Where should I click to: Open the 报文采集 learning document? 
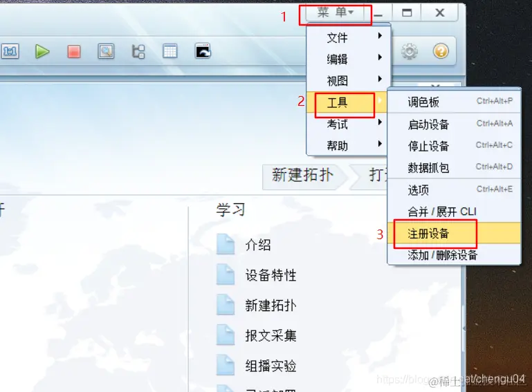pos(270,336)
